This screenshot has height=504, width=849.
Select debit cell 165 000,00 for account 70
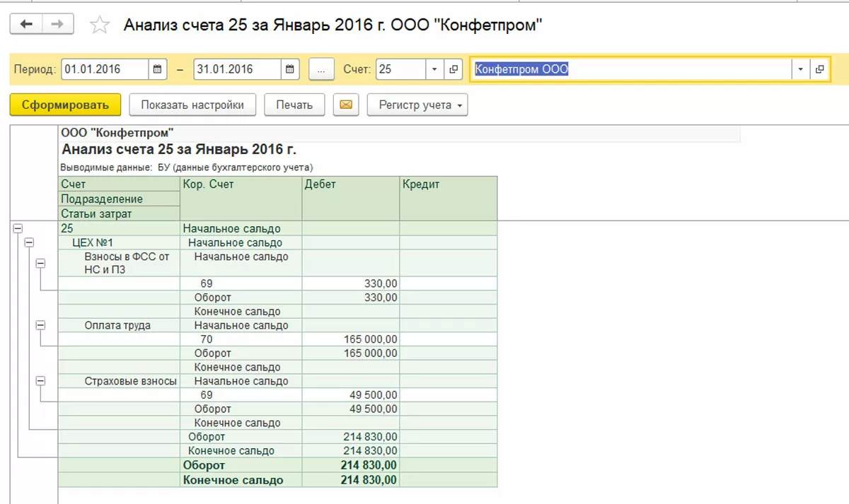click(x=351, y=339)
